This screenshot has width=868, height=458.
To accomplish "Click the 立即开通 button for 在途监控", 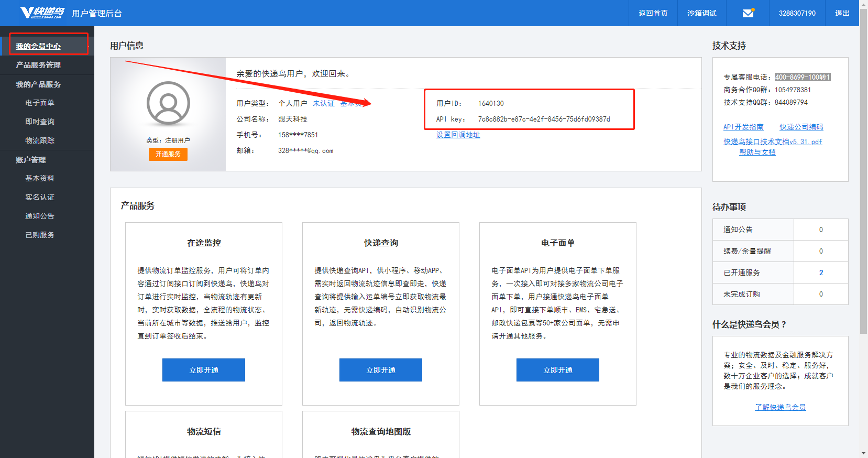I will click(x=204, y=370).
